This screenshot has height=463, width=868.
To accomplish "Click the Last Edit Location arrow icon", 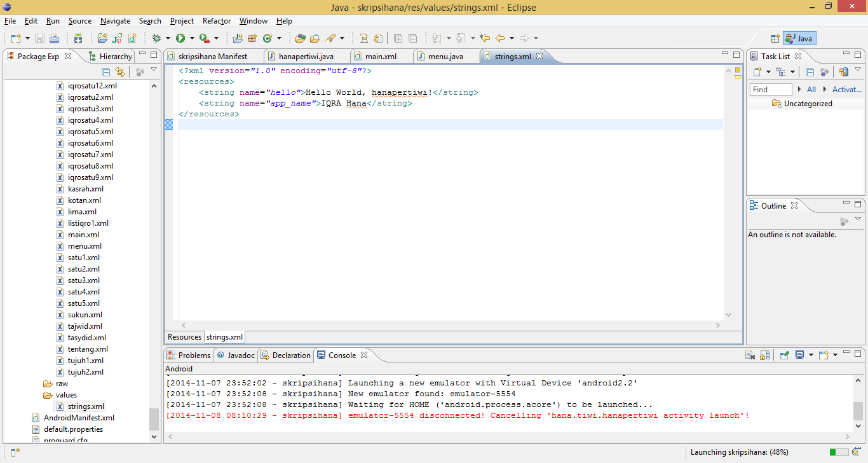I will pos(485,38).
